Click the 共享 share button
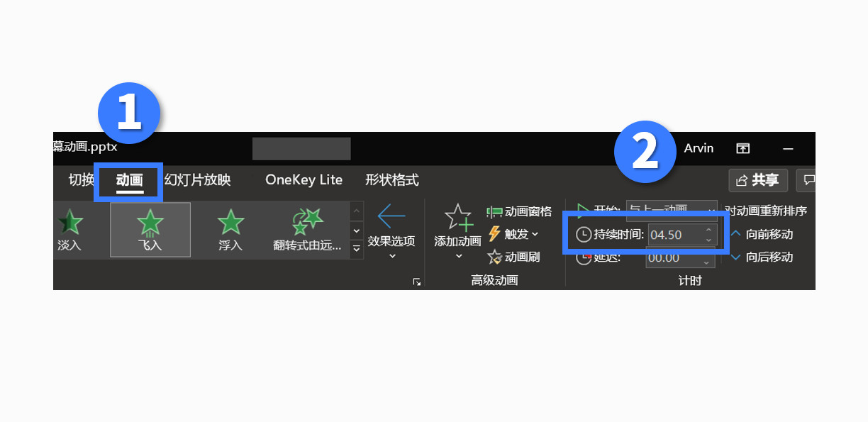Screen dimensions: 868x422 point(758,180)
